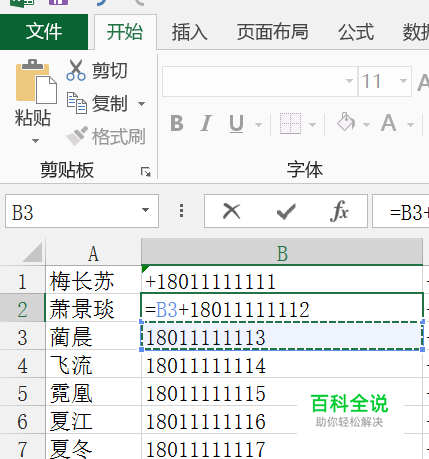This screenshot has width=429, height=459.
Task: Select cell containing 夏冬
Action: coord(93,448)
